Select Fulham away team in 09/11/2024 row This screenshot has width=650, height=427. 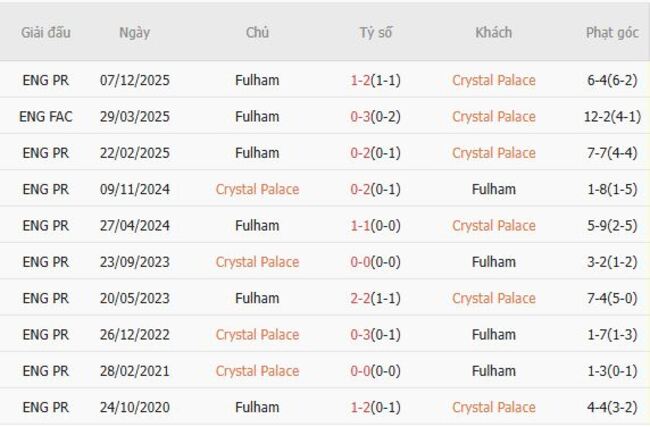tap(493, 189)
